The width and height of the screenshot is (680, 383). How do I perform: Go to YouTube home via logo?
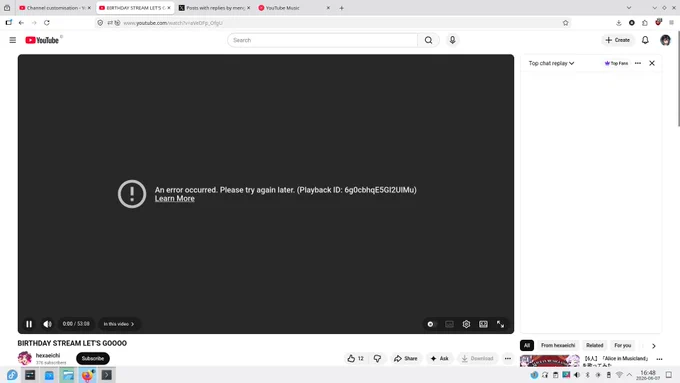[42, 40]
